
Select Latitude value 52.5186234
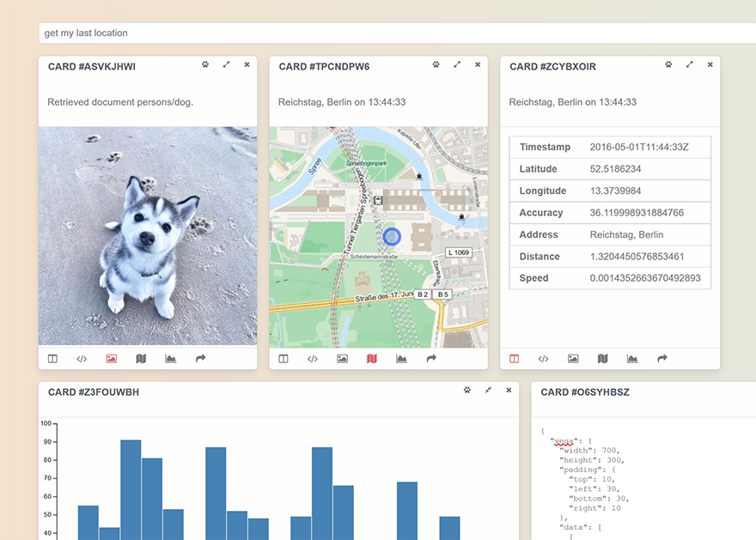615,169
